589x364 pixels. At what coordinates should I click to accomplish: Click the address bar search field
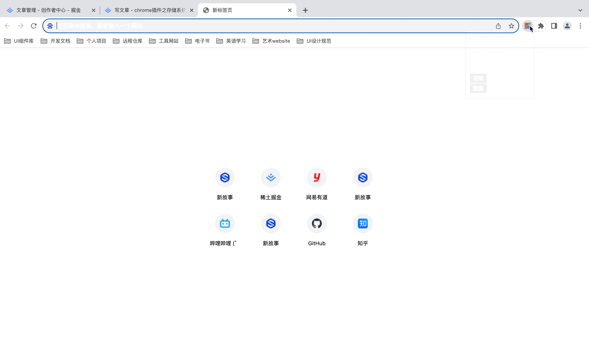click(265, 26)
